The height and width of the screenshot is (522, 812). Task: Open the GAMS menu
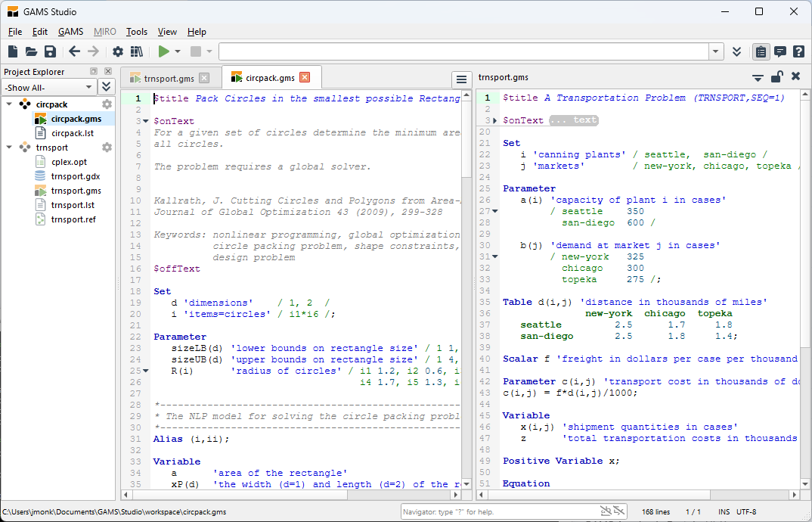click(70, 32)
